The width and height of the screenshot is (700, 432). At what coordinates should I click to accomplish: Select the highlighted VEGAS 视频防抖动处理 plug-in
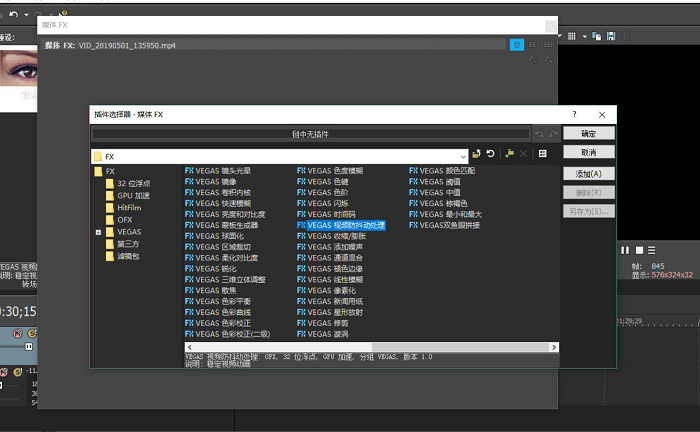pyautogui.click(x=341, y=225)
